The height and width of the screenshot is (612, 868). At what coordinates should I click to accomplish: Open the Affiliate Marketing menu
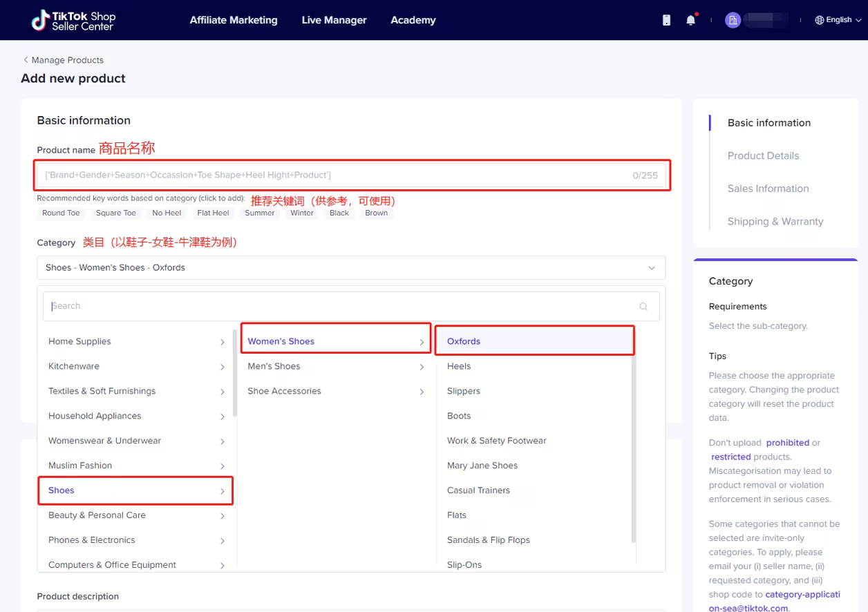(x=234, y=20)
